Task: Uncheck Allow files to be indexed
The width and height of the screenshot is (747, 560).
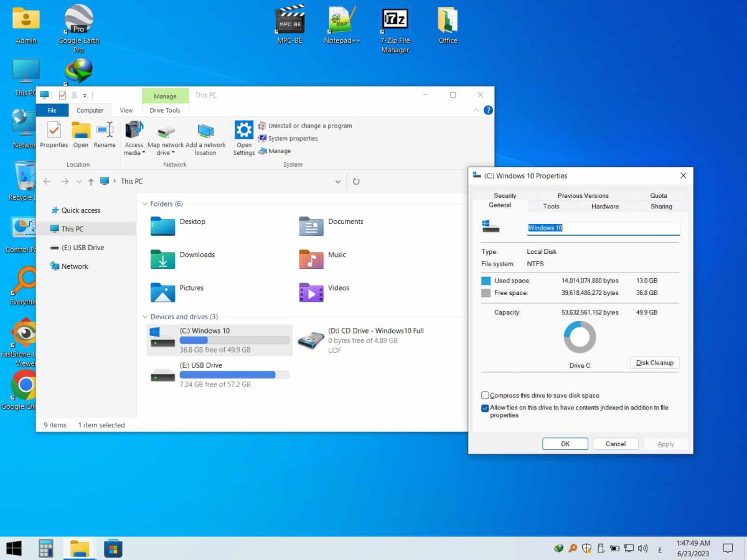Action: [x=485, y=408]
